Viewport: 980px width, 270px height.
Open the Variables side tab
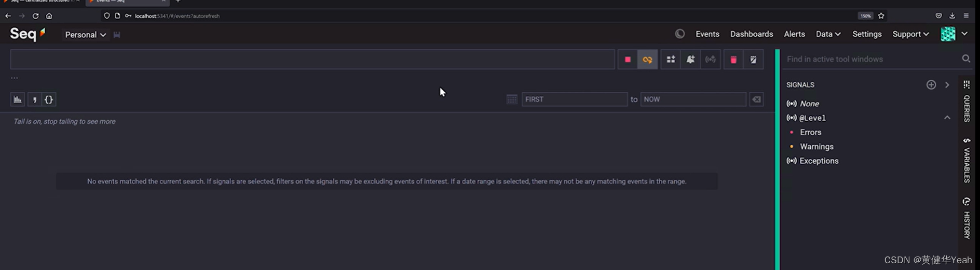[967, 160]
